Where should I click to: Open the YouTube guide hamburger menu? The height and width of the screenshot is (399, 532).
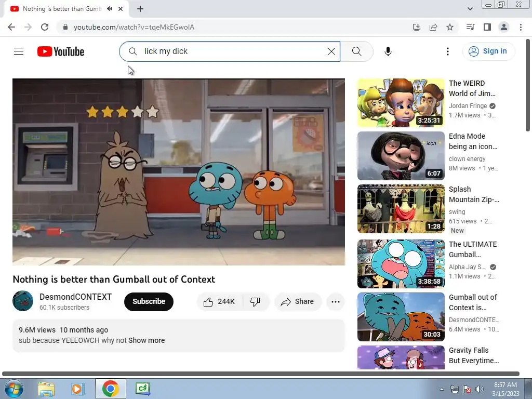coord(19,51)
